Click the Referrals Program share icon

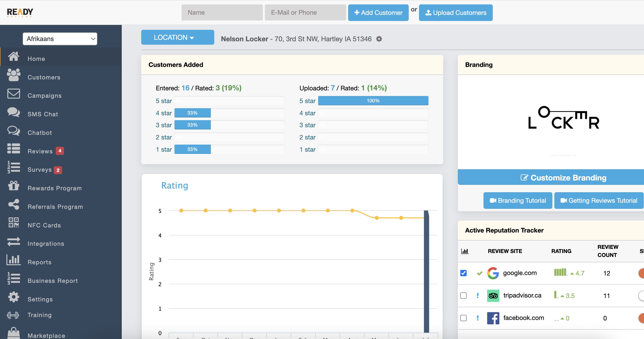(x=13, y=204)
